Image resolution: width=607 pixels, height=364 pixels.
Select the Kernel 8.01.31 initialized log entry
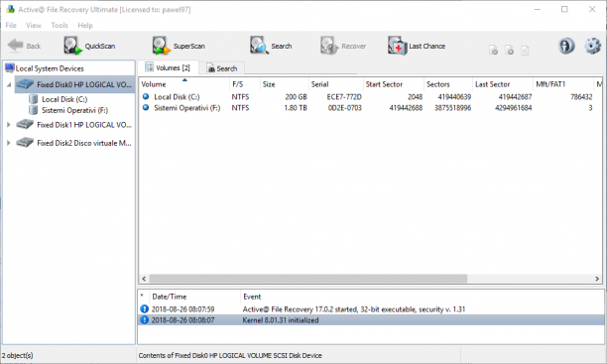pyautogui.click(x=371, y=320)
